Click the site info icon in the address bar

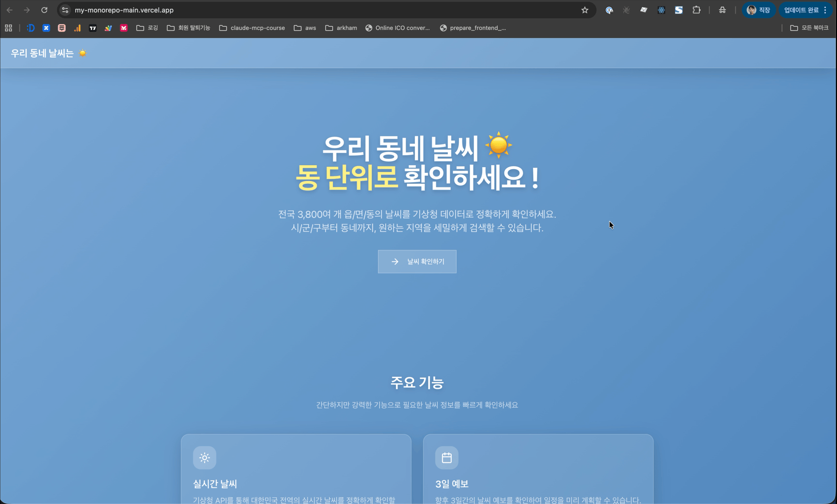click(64, 10)
